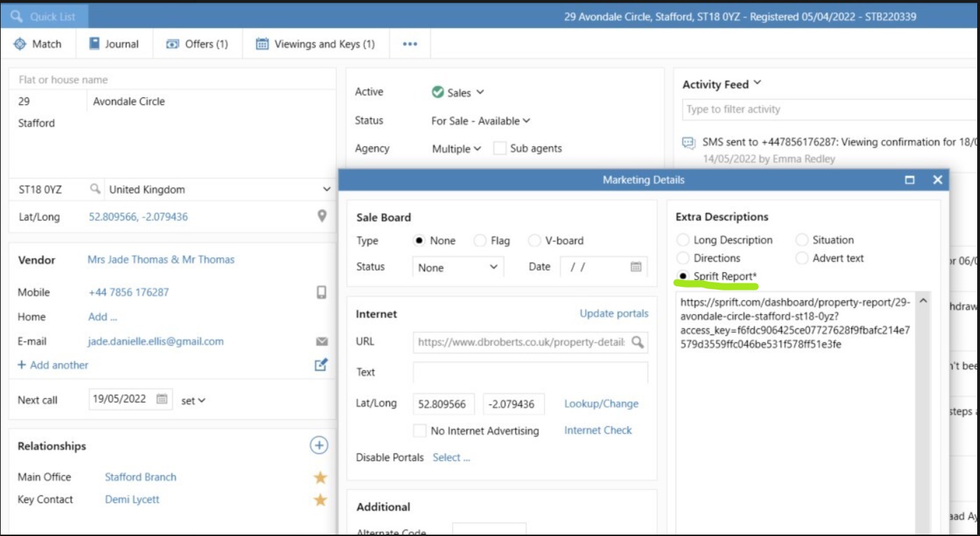
Task: Click the envelope icon next to vendor email
Action: coord(320,342)
